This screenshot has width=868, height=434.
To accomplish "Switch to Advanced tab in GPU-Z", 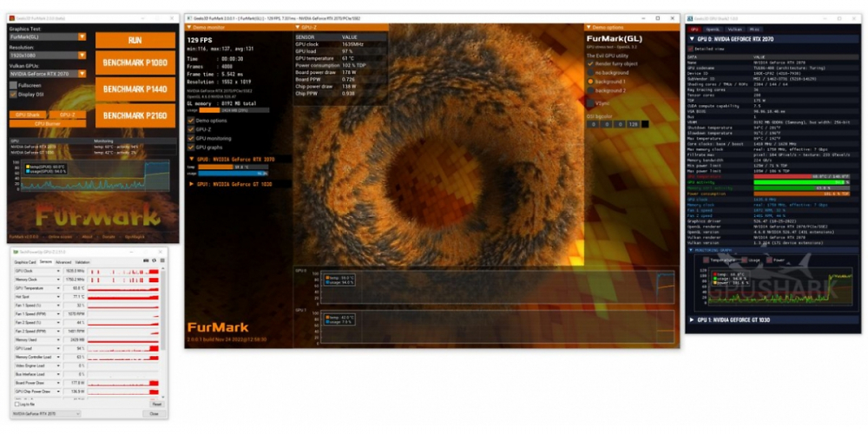I will click(63, 262).
